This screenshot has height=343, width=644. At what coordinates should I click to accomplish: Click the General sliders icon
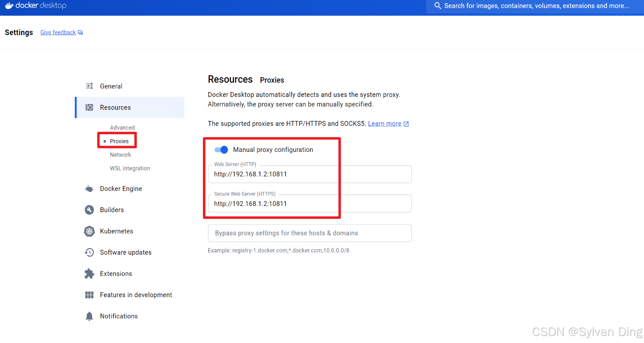89,86
